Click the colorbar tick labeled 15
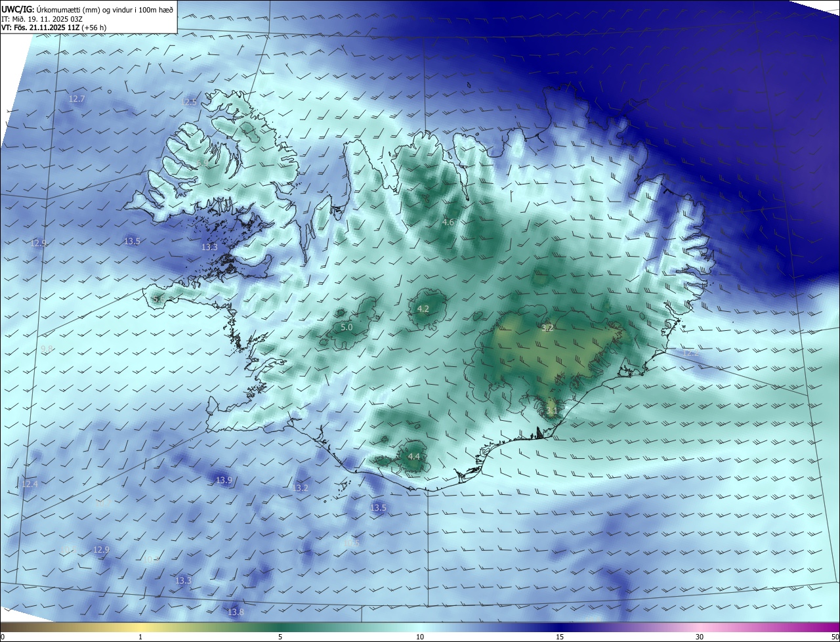 click(560, 637)
